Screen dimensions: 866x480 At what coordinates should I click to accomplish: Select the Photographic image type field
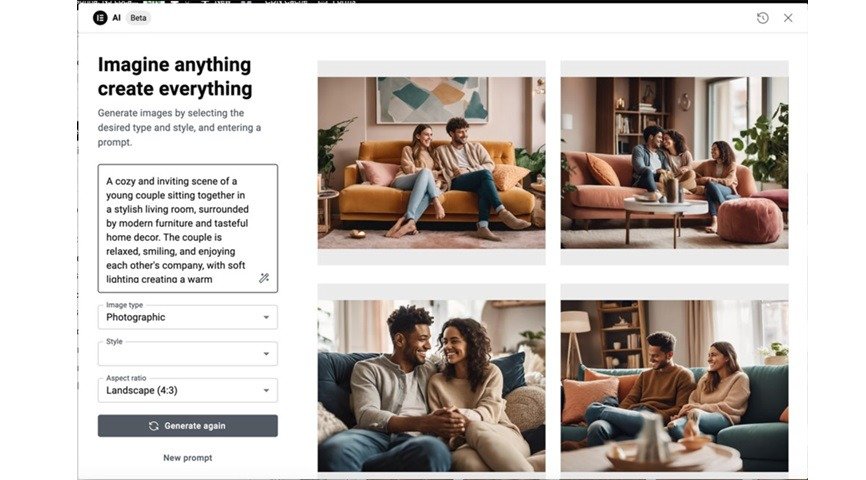pos(188,317)
